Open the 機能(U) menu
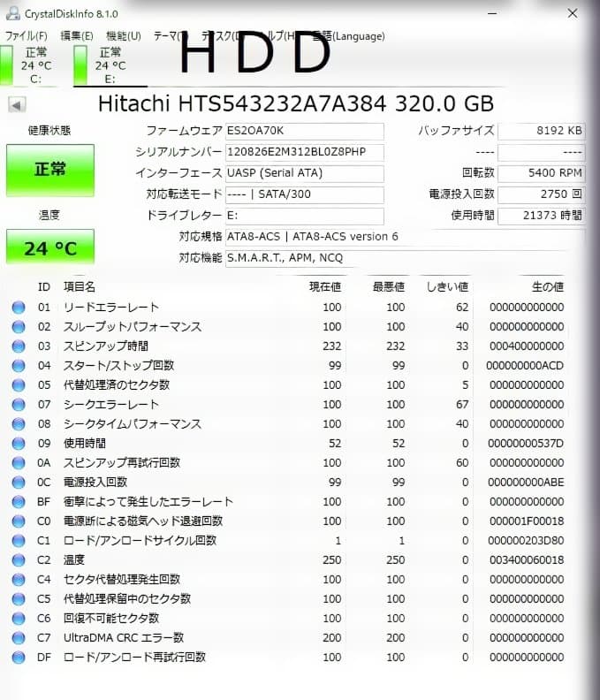 click(x=124, y=36)
